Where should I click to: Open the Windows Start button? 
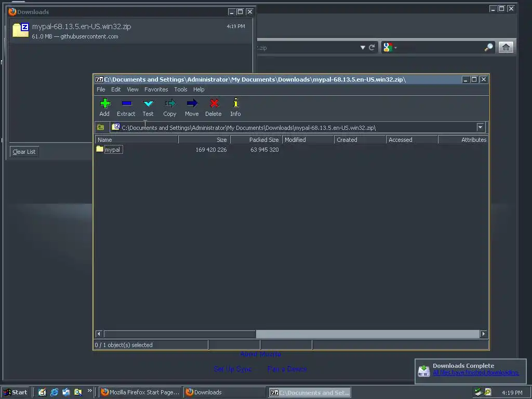(15, 392)
